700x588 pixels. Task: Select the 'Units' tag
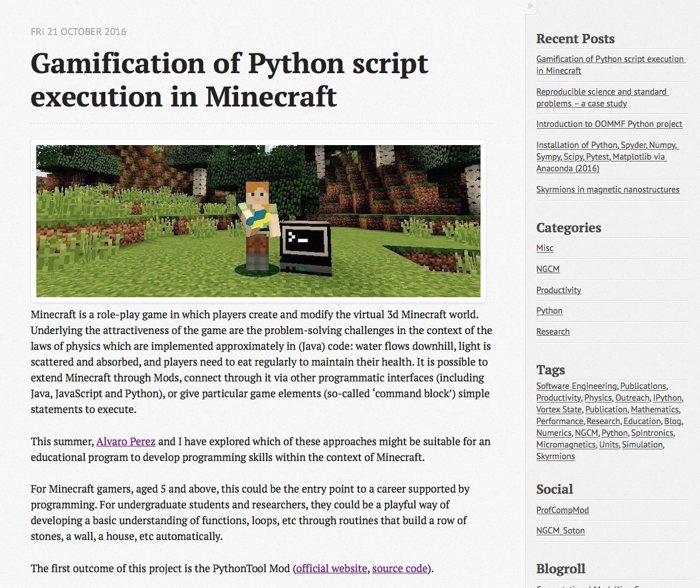609,444
